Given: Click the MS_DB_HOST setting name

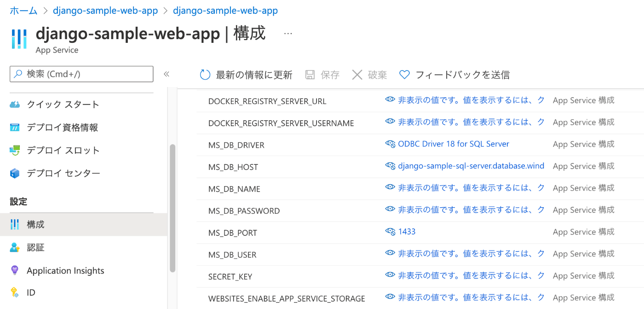Looking at the screenshot, I should coord(233,167).
